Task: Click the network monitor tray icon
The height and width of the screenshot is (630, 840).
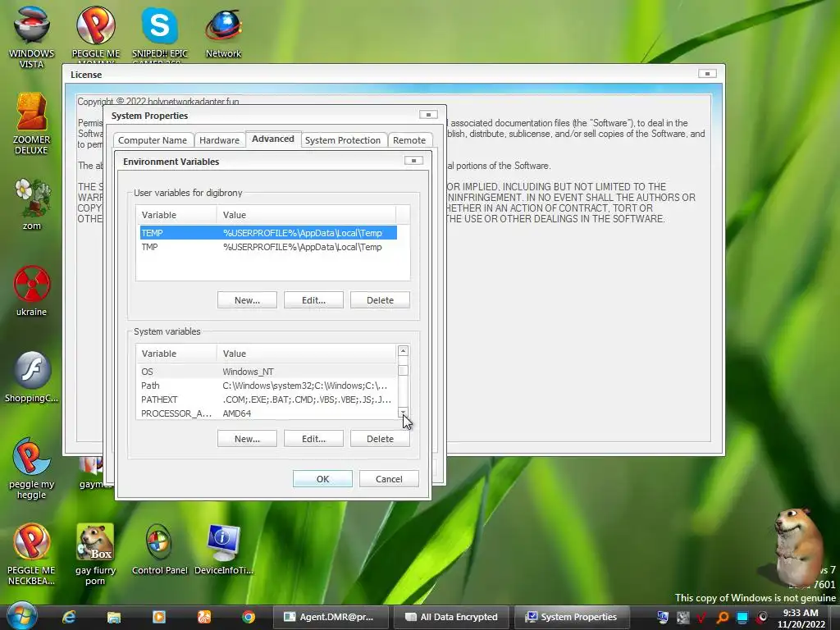Action: coord(742,618)
